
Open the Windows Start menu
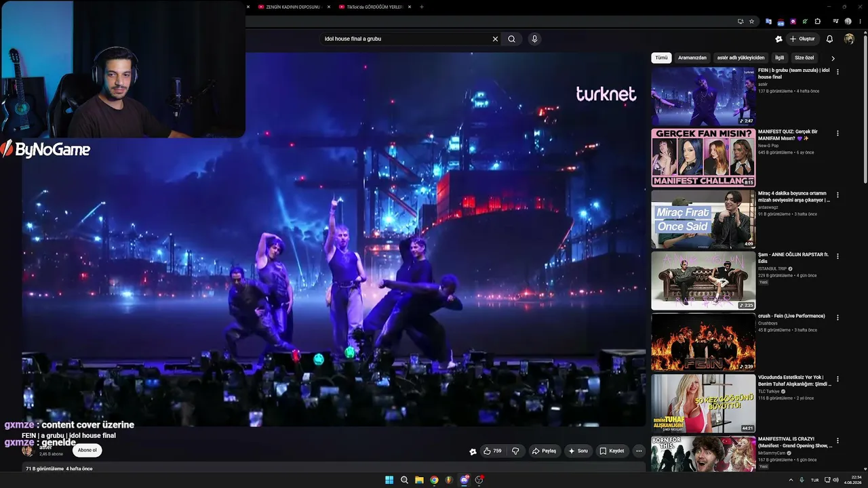tap(389, 480)
